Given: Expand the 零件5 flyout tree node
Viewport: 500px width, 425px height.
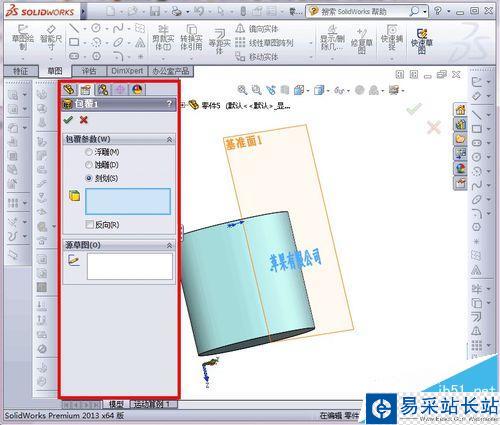Looking at the screenshot, I should (183, 106).
